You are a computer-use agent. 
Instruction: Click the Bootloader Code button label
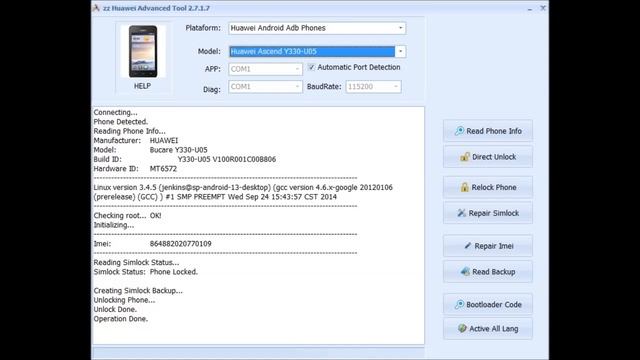(x=494, y=304)
